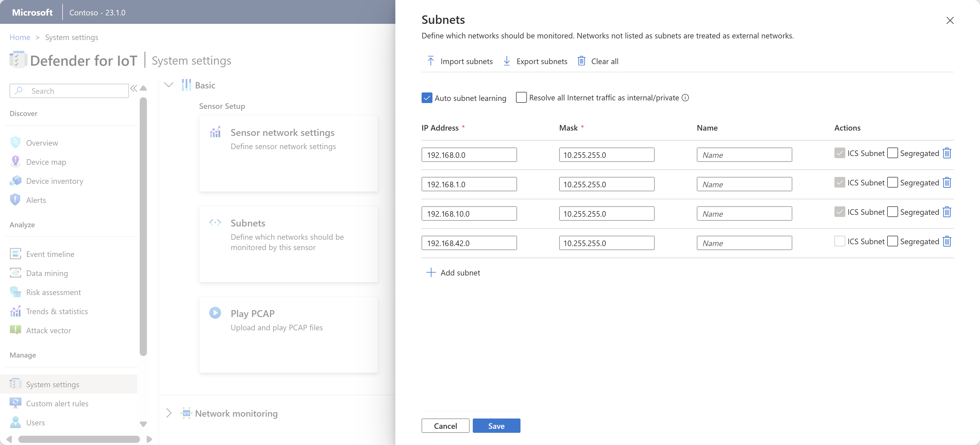
Task: Click the Export subnets icon
Action: tap(507, 61)
